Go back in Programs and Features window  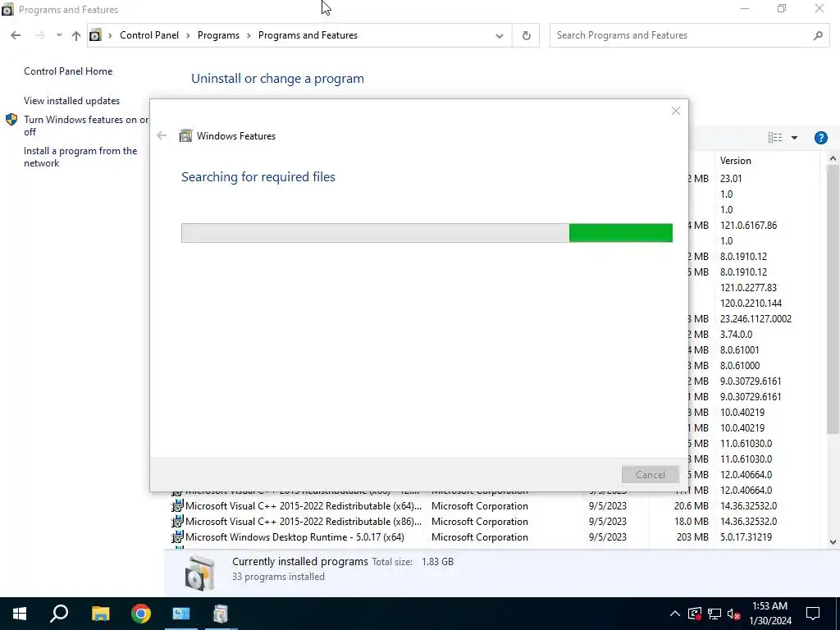(x=16, y=35)
